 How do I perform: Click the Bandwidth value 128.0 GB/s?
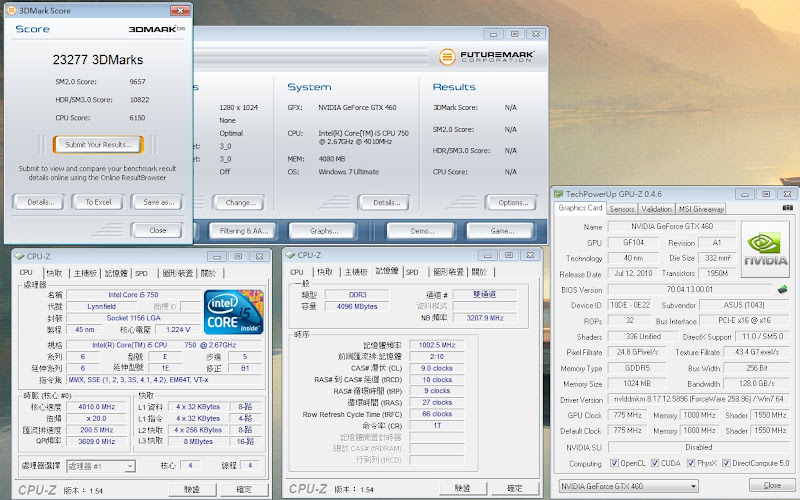tap(756, 383)
